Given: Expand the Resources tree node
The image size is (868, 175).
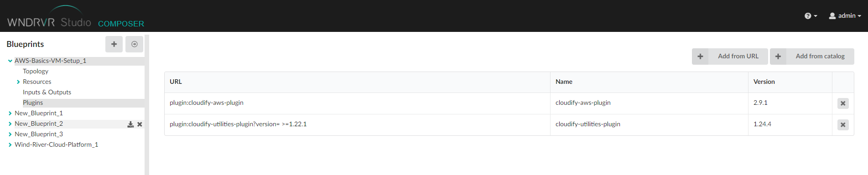Looking at the screenshot, I should 18,82.
